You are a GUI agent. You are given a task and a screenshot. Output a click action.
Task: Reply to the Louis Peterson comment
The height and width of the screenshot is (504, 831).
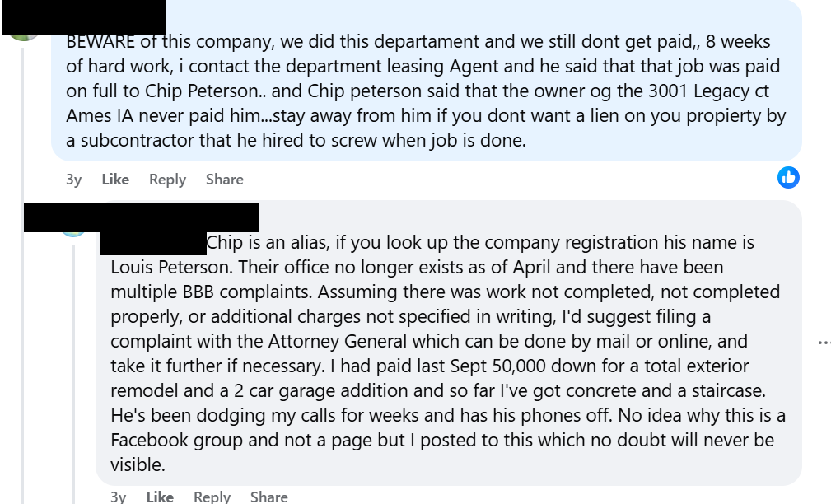point(212,497)
